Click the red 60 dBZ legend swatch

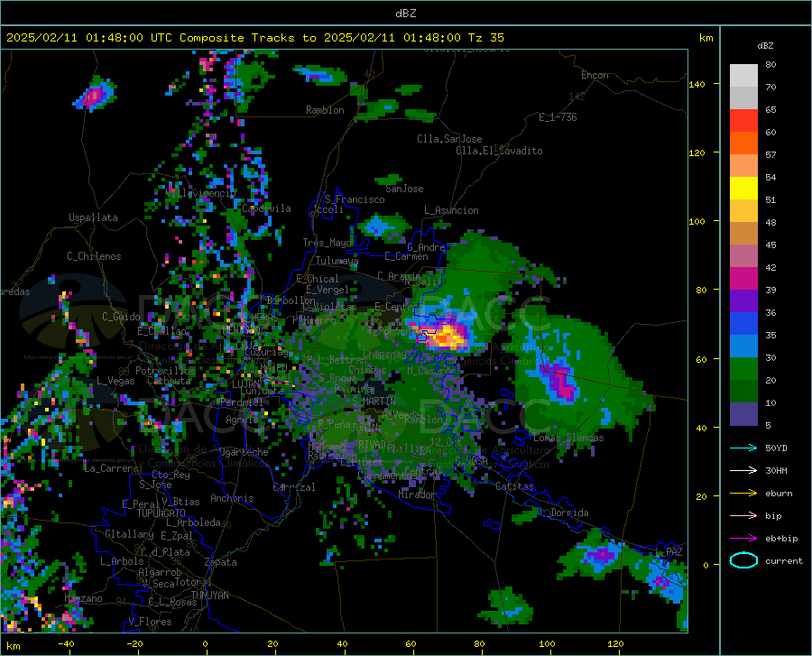coord(743,121)
